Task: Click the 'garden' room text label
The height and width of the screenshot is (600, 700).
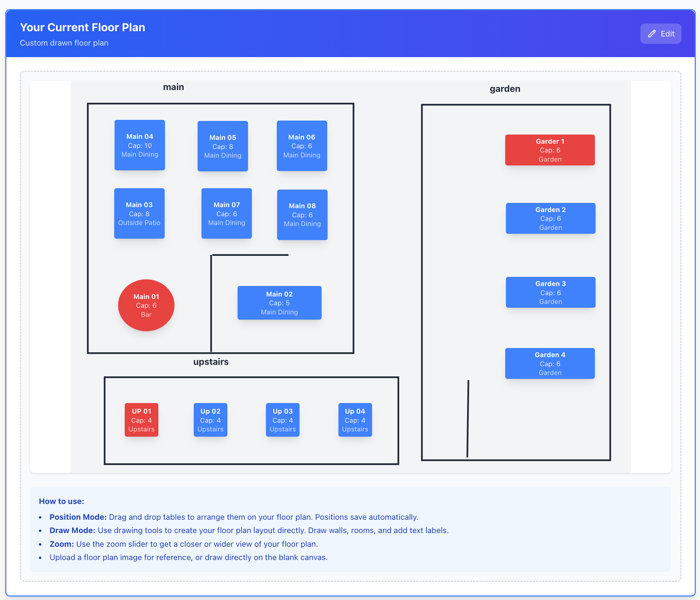Action: (x=505, y=89)
